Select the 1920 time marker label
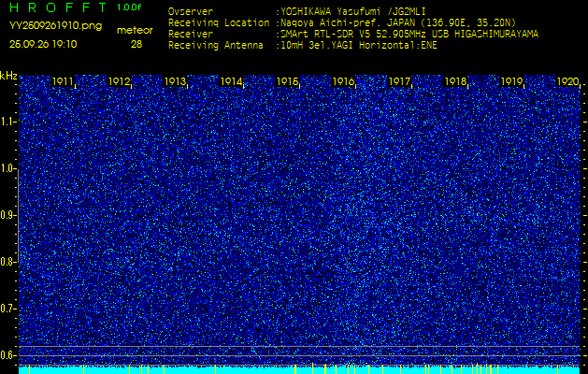The width and height of the screenshot is (588, 374). [567, 81]
